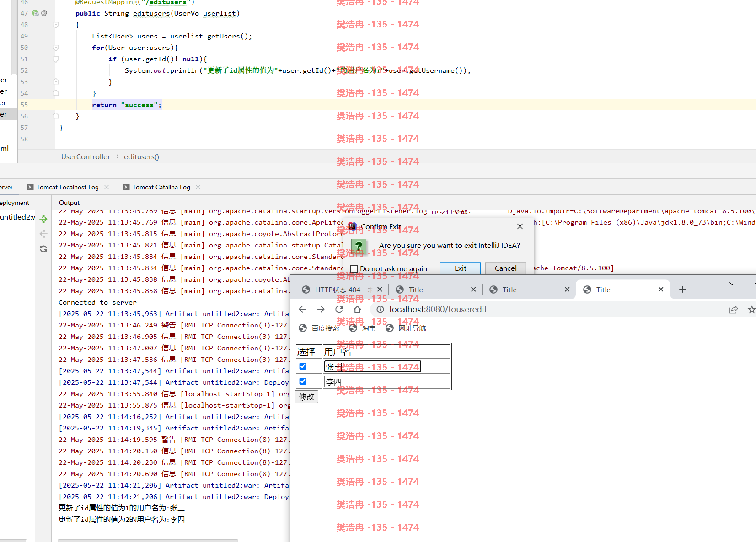This screenshot has width=756, height=542.
Task: Click Cancel in the Confirm Exit dialog
Action: point(505,268)
